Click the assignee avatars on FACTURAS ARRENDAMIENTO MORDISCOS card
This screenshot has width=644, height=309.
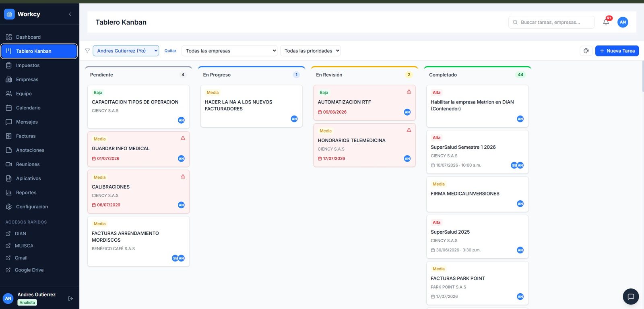pyautogui.click(x=178, y=258)
